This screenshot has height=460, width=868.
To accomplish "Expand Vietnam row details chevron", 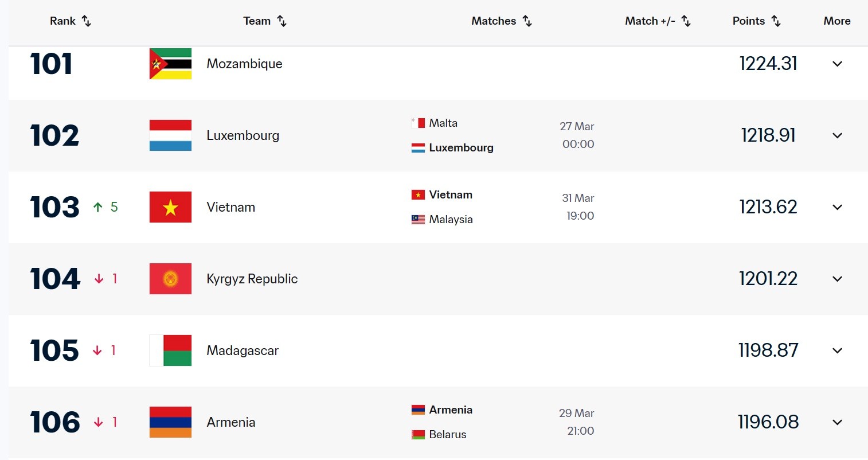I will coord(837,207).
